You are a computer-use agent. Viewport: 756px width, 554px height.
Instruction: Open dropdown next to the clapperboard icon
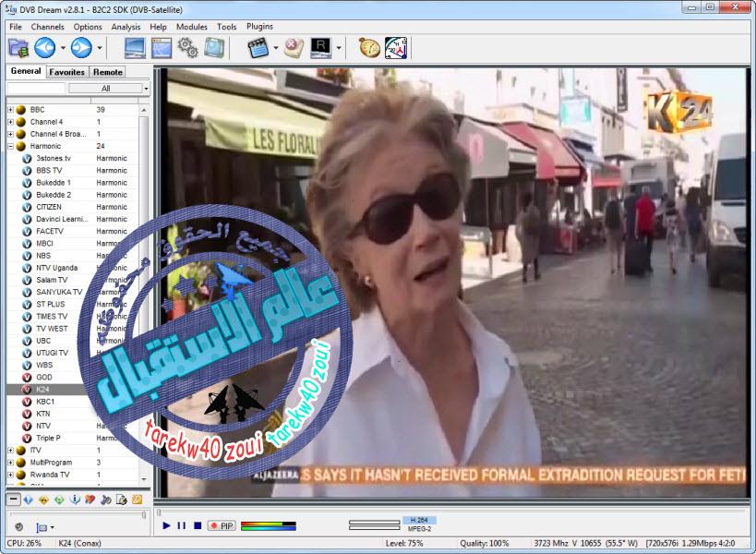tap(276, 48)
